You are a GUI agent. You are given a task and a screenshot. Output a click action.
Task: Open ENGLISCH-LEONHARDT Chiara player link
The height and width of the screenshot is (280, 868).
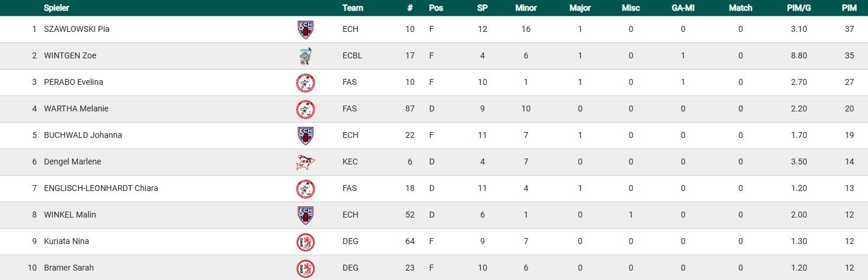tap(101, 189)
